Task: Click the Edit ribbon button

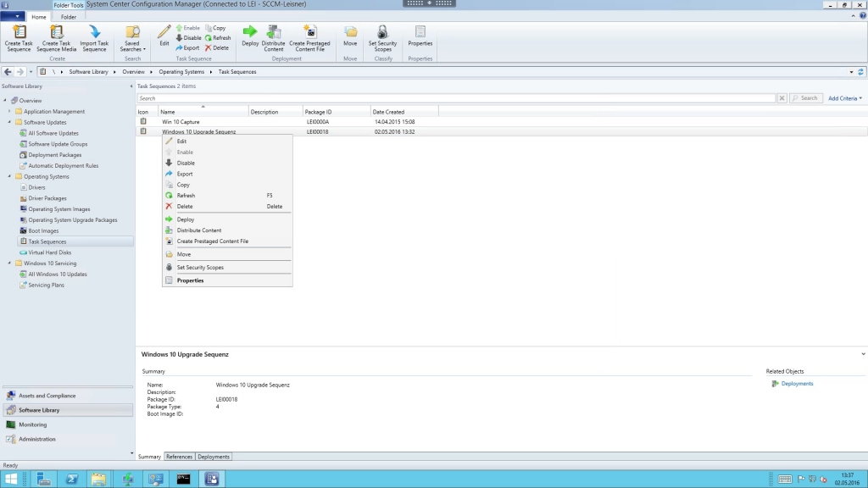Action: (164, 36)
